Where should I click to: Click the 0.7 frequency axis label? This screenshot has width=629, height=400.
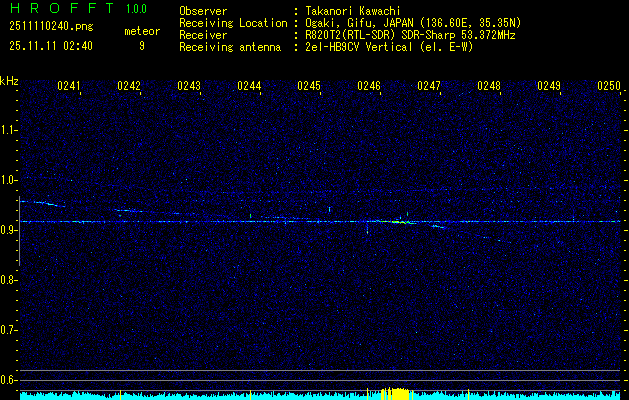(9, 330)
